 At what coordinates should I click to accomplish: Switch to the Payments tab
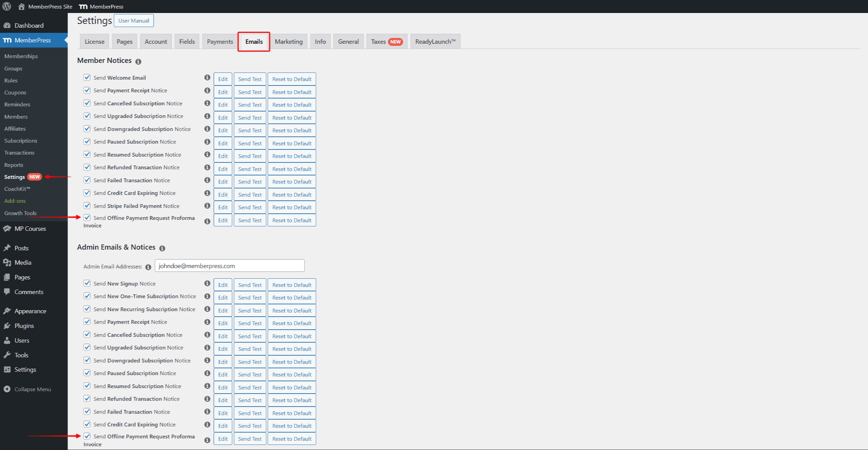[220, 41]
